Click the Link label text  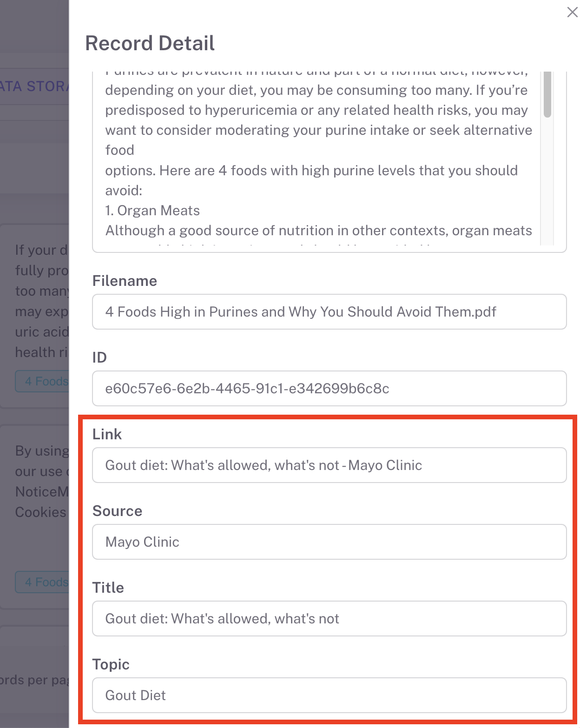107,434
